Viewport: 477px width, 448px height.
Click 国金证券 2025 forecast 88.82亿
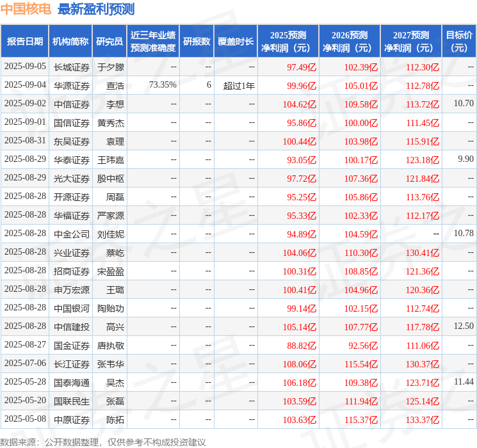(302, 346)
